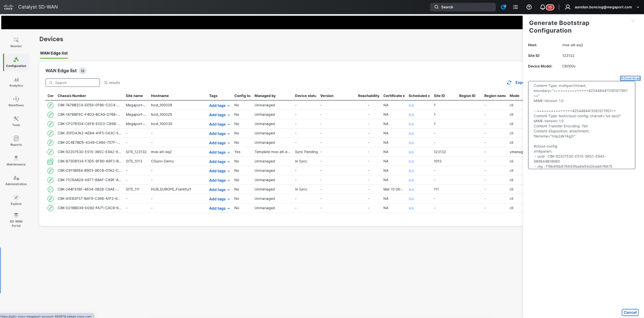This screenshot has height=318, width=644.
Task: Select chassis C8K-B73DB134-F3D5-9FB0-69F2 cell
Action: click(x=89, y=161)
